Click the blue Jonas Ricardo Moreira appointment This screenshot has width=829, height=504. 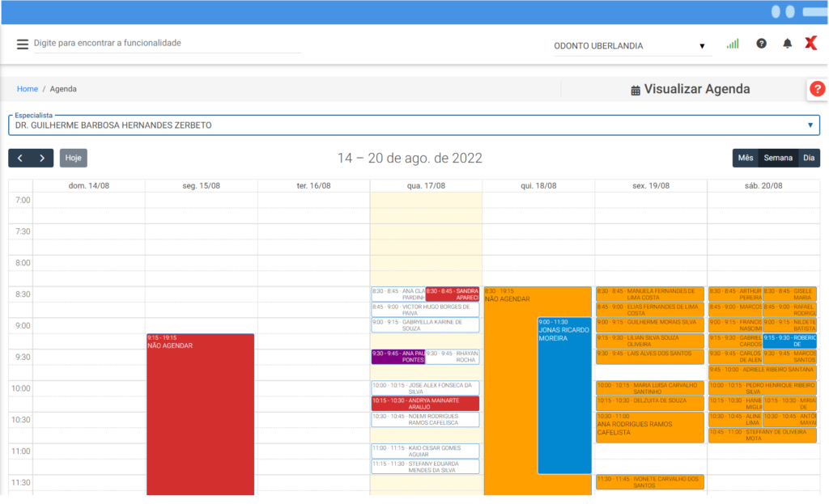564,396
